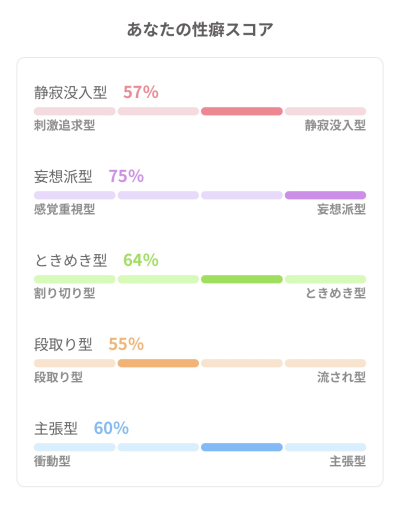Select highlighted green segment of ときめき型 bar
The width and height of the screenshot is (400, 508).
point(242,279)
